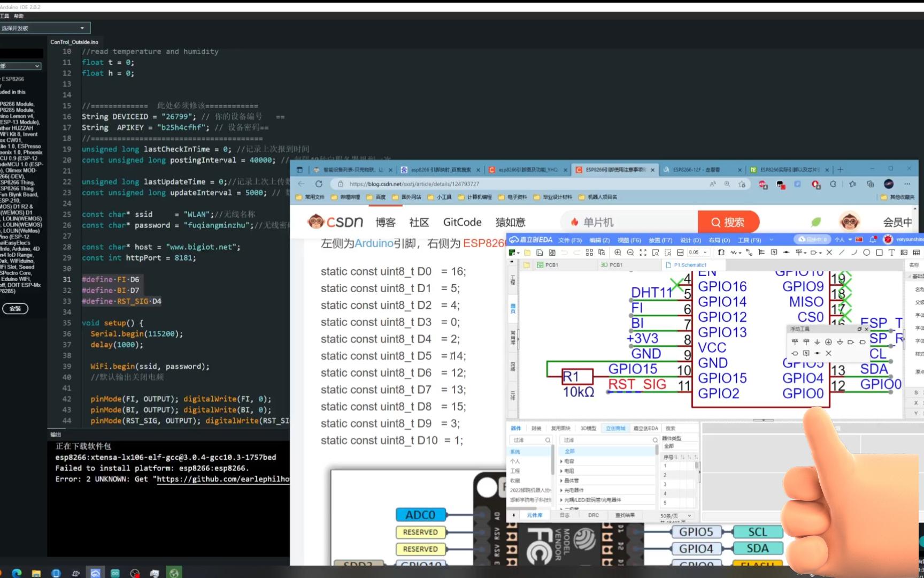Click 社区 link on CSDN header
This screenshot has height=578, width=924.
point(419,222)
